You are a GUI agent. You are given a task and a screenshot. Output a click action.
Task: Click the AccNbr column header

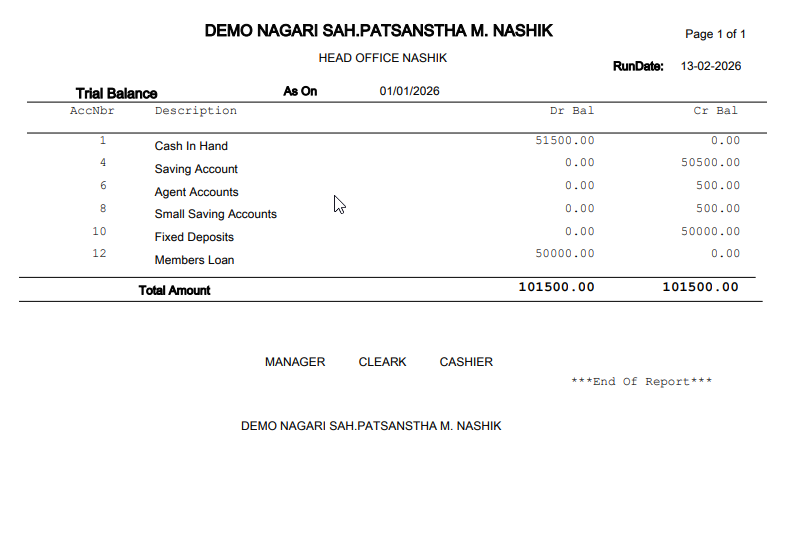(x=91, y=111)
